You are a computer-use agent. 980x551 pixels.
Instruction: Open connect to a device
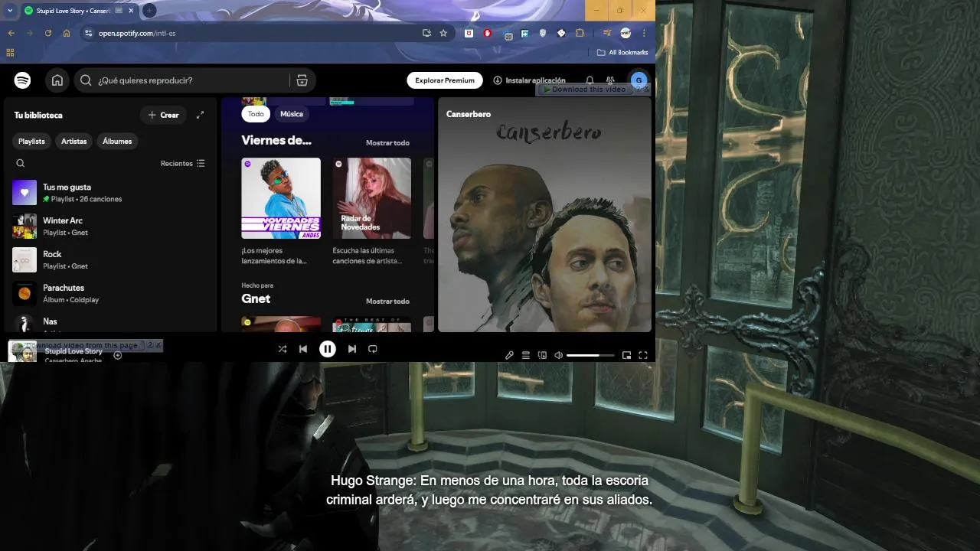click(542, 355)
